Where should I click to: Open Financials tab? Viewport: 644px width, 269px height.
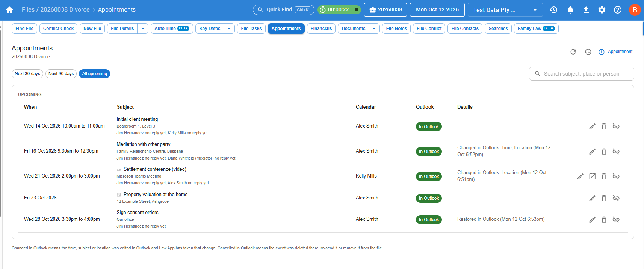tap(321, 29)
